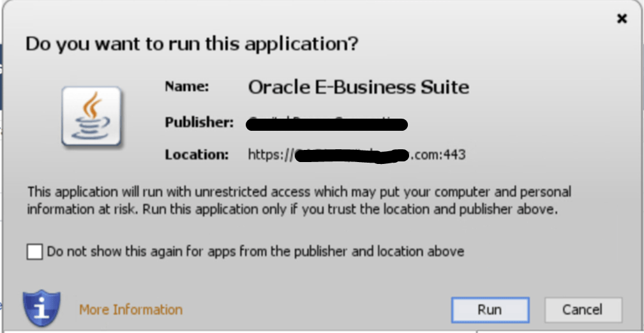Click the blue shield information icon

click(41, 309)
